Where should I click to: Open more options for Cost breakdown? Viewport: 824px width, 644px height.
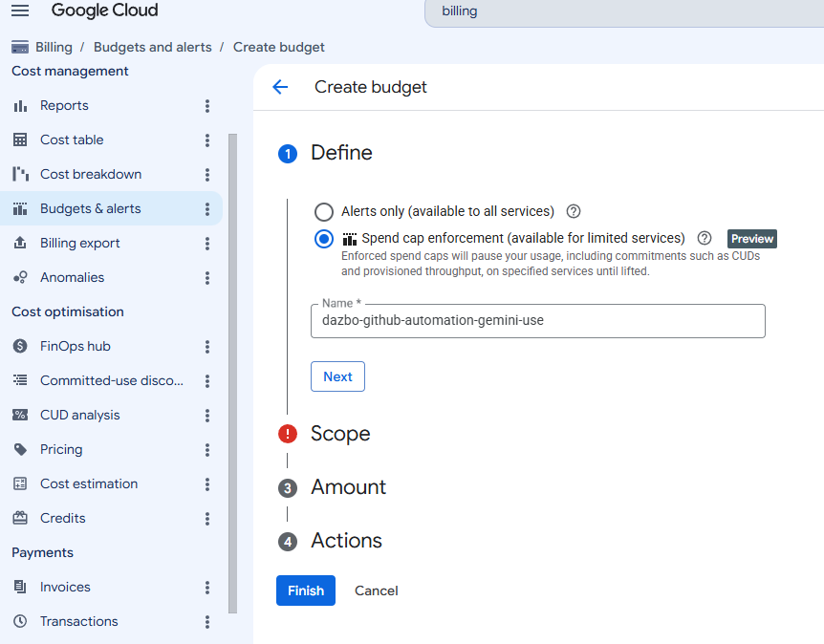pos(207,175)
